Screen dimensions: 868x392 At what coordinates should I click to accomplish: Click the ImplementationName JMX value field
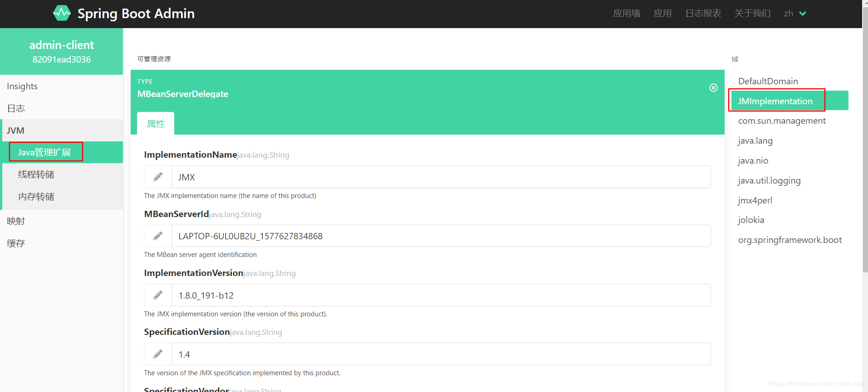point(440,177)
